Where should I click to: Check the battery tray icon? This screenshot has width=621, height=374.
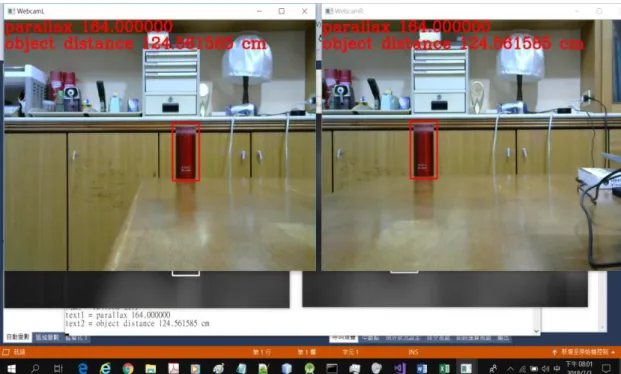pyautogui.click(x=534, y=368)
